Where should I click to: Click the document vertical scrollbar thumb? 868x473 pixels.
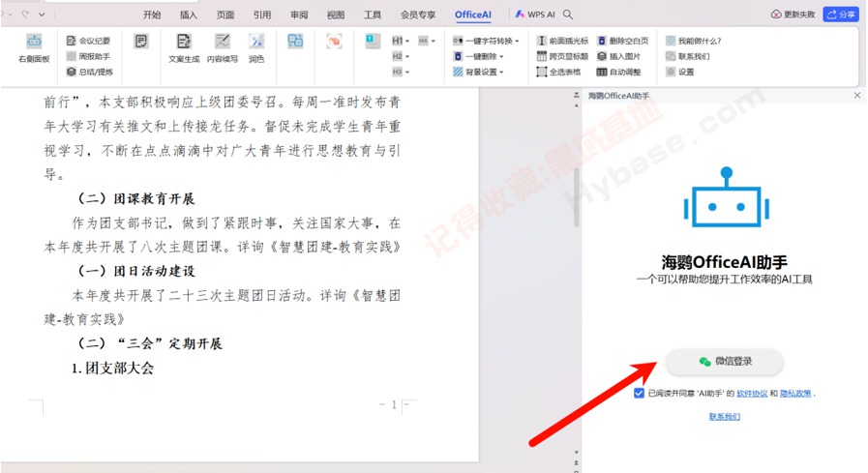[577, 197]
